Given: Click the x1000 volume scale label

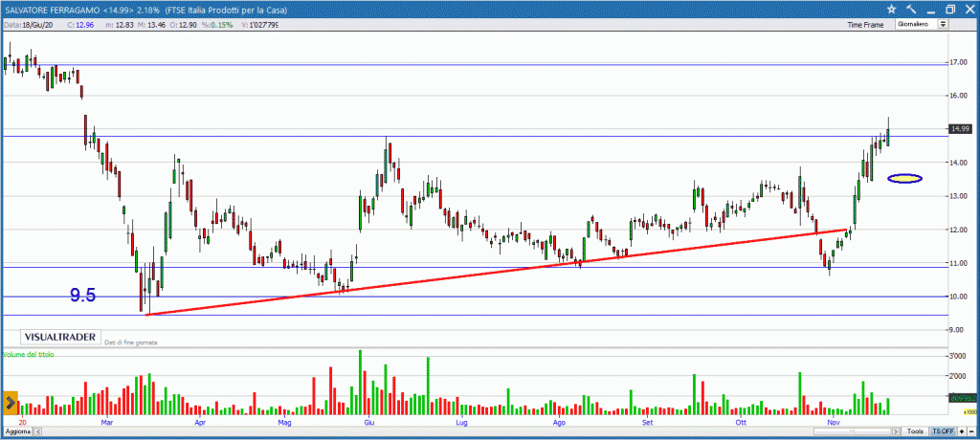Looking at the screenshot, I should click(969, 412).
